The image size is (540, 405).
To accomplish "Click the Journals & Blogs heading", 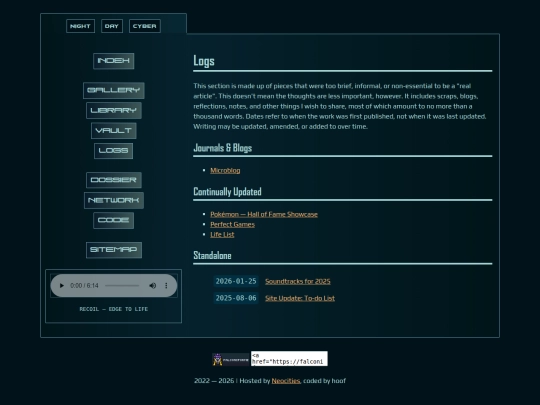I will 222,148.
